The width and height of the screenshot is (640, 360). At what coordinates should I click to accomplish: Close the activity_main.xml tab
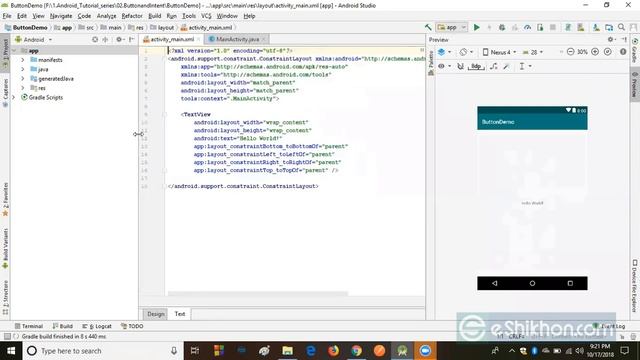(x=199, y=39)
